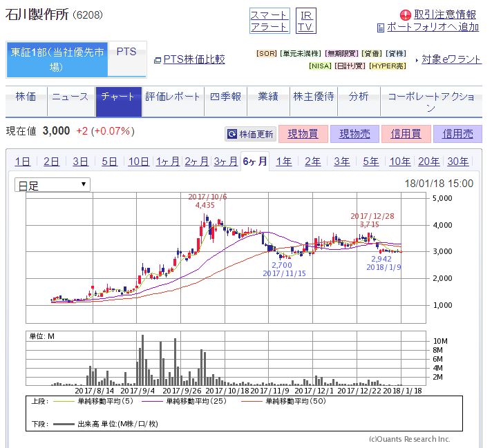492x448 pixels.
Task: Open the ニュース tab
Action: point(70,97)
